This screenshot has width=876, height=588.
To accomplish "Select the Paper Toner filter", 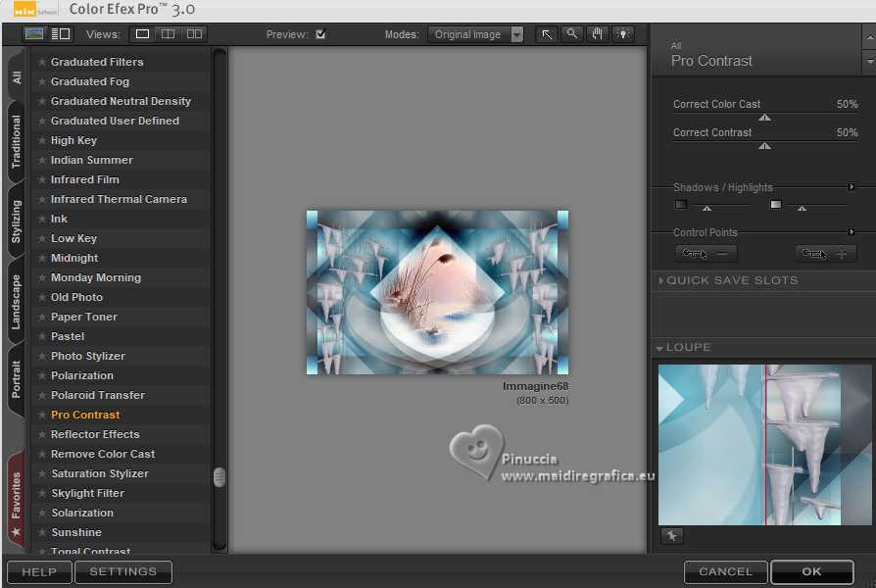I will tap(84, 317).
